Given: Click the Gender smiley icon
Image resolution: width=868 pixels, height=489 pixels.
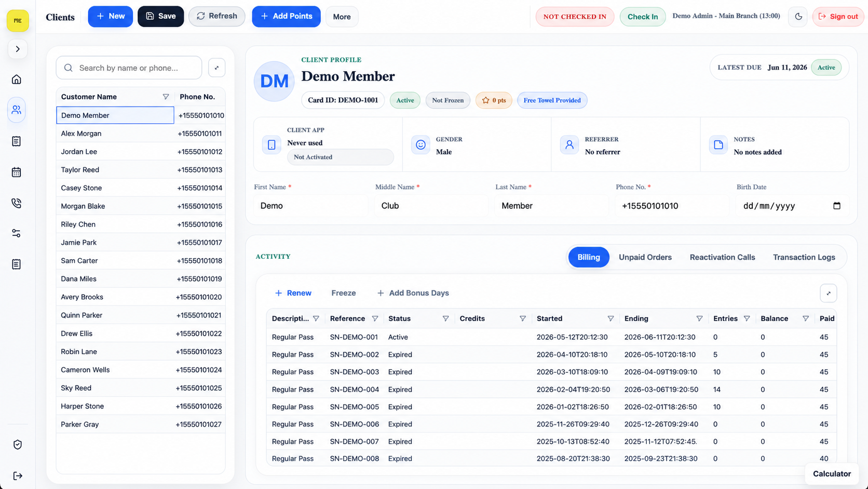Looking at the screenshot, I should (421, 144).
